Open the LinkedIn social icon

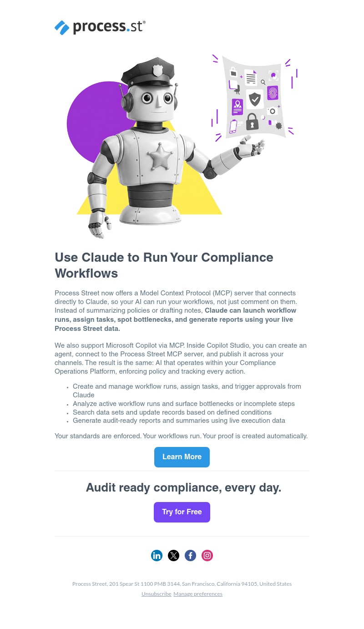tap(157, 555)
